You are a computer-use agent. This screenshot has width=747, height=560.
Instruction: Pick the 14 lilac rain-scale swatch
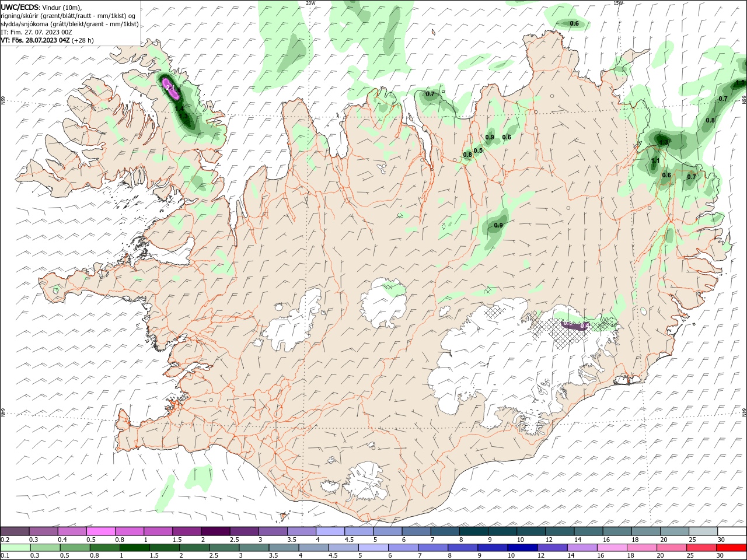tap(582, 548)
